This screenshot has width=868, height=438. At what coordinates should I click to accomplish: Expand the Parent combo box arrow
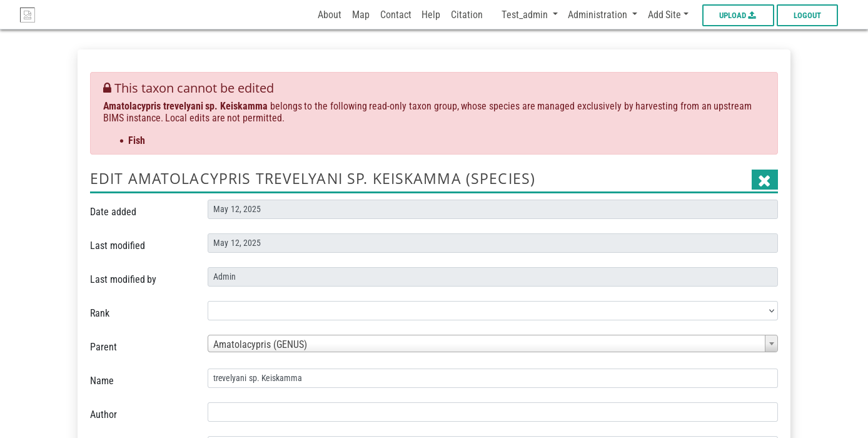click(x=772, y=344)
